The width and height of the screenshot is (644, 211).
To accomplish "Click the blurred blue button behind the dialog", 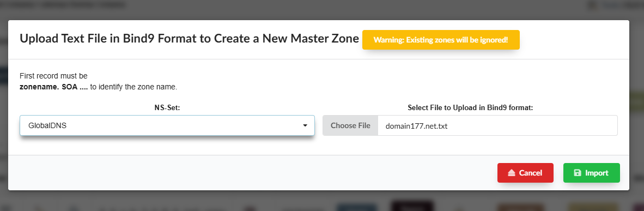I will tap(356, 207).
